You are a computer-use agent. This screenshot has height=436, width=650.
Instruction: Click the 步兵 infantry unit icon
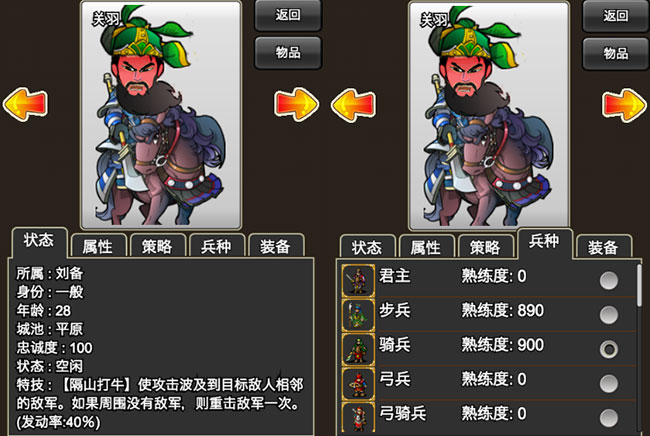(x=358, y=315)
